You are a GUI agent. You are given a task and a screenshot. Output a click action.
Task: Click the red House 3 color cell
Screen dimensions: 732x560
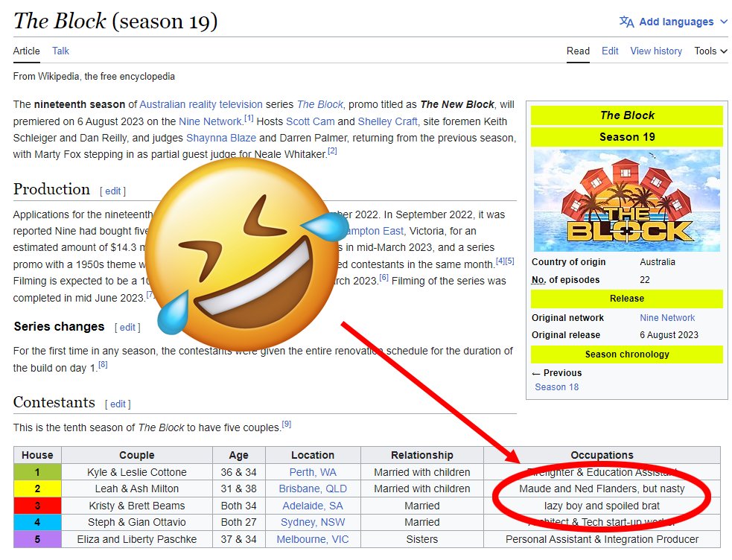pyautogui.click(x=37, y=506)
